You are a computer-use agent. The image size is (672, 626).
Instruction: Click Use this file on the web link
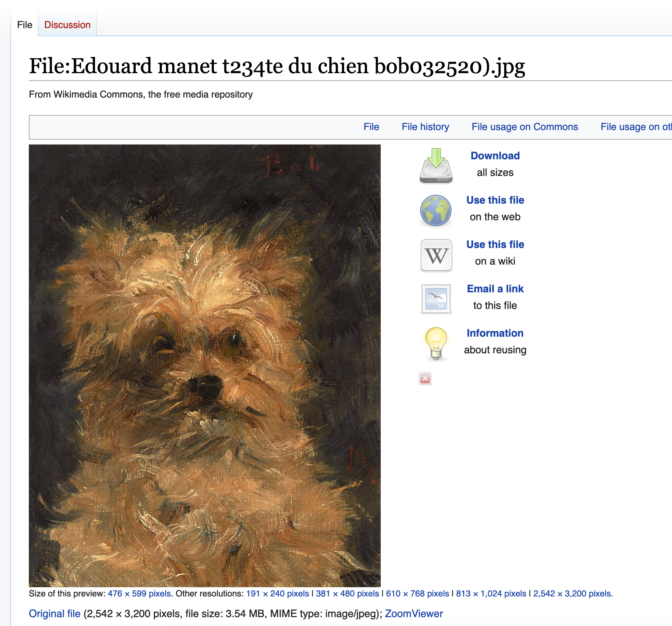[495, 200]
